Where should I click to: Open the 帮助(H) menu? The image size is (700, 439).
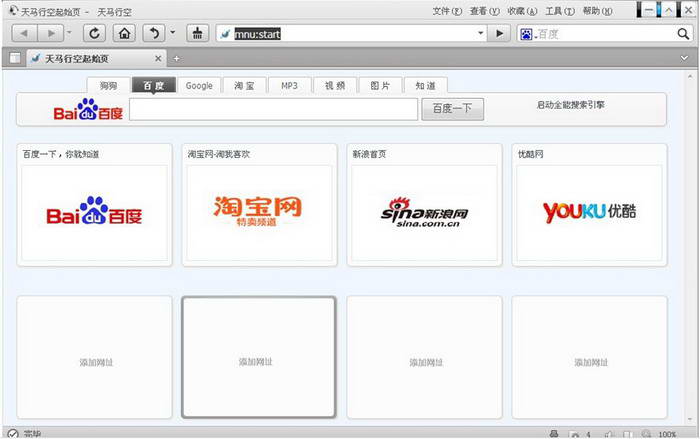[x=597, y=11]
